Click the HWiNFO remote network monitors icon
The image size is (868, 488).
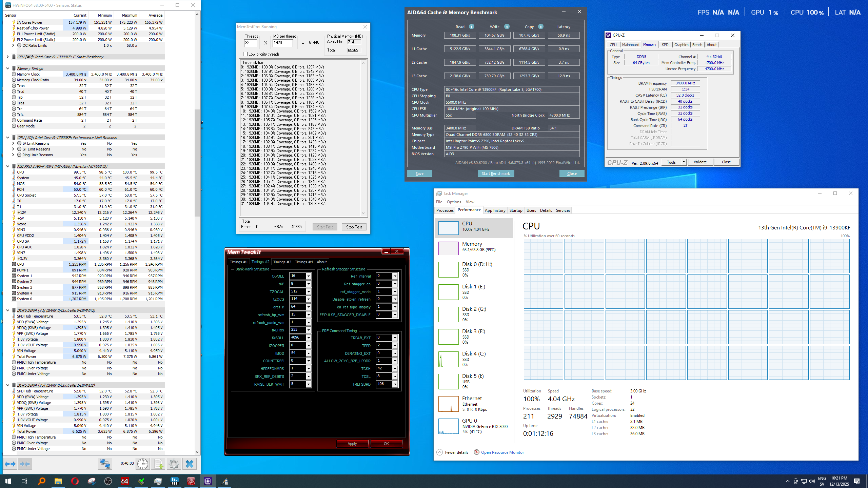105,464
